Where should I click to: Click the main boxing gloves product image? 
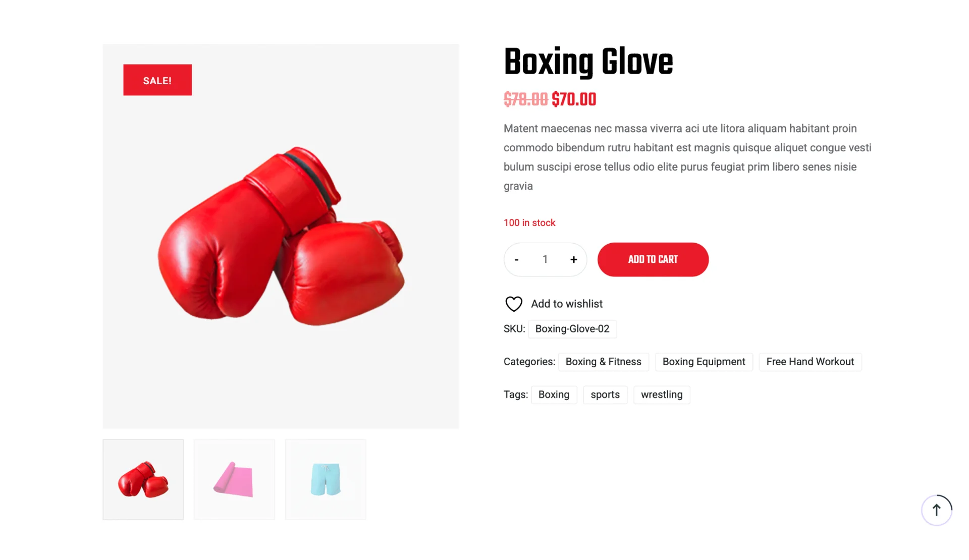pos(281,237)
